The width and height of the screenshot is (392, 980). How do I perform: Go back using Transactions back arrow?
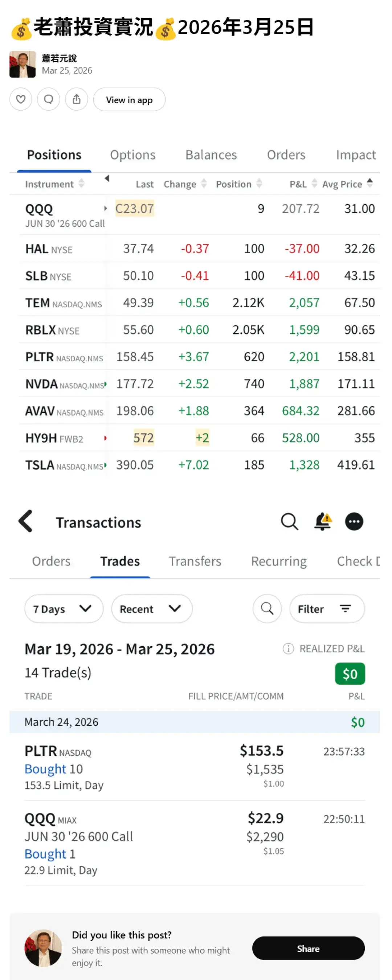tap(26, 521)
